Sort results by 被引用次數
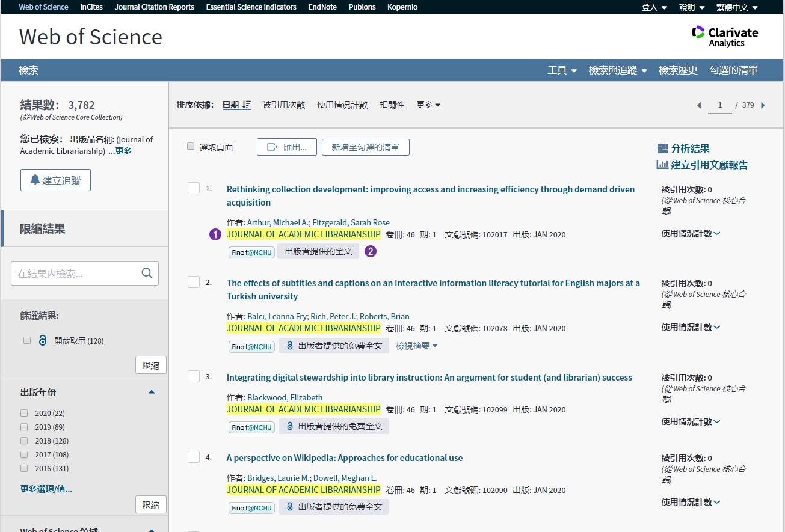This screenshot has width=785, height=532. (x=284, y=105)
